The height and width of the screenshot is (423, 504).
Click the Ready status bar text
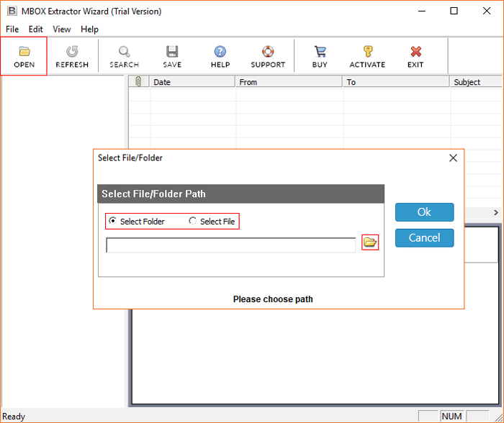14,417
